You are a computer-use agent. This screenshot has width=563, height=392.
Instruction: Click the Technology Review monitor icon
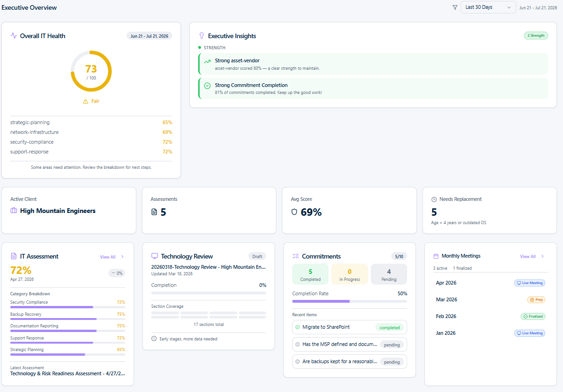[x=155, y=256]
